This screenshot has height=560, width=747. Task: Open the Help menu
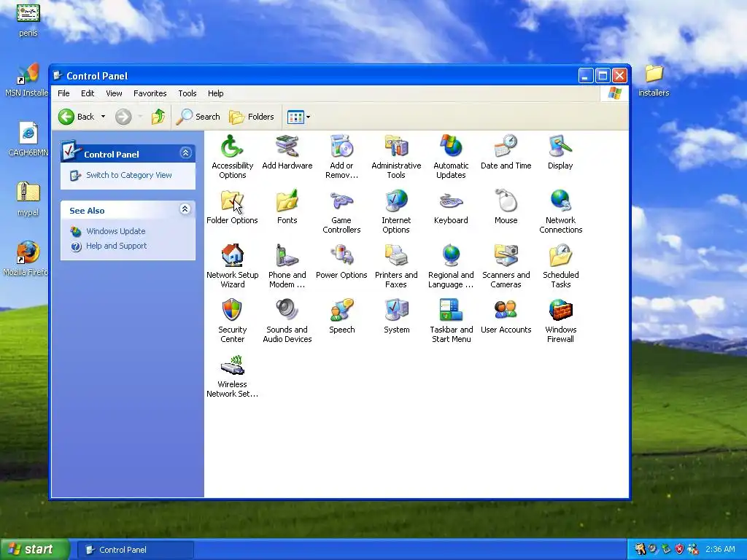coord(215,93)
